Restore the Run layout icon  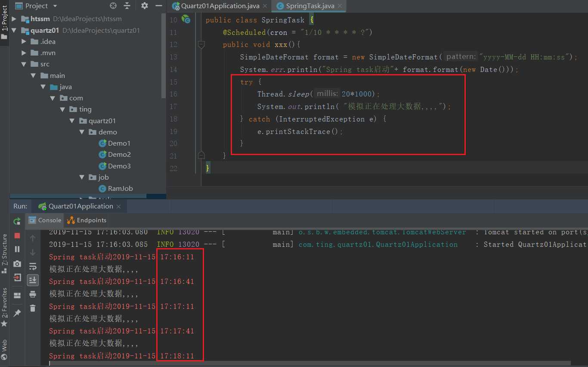17,295
